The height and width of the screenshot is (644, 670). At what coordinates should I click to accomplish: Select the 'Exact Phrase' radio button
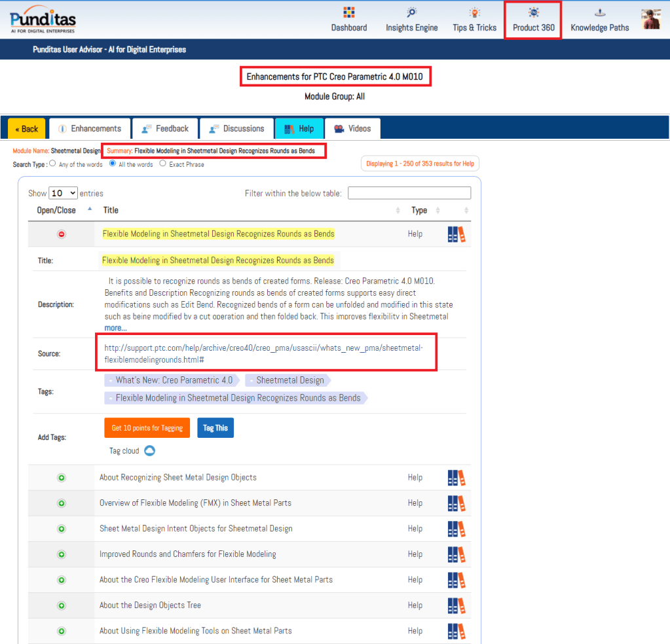pos(163,164)
